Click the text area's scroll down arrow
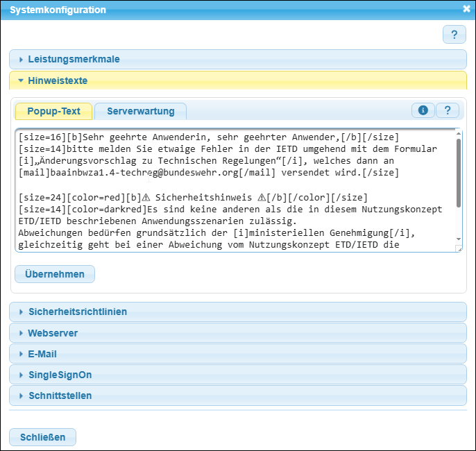Viewport: 476px width, 451px height. click(x=458, y=239)
